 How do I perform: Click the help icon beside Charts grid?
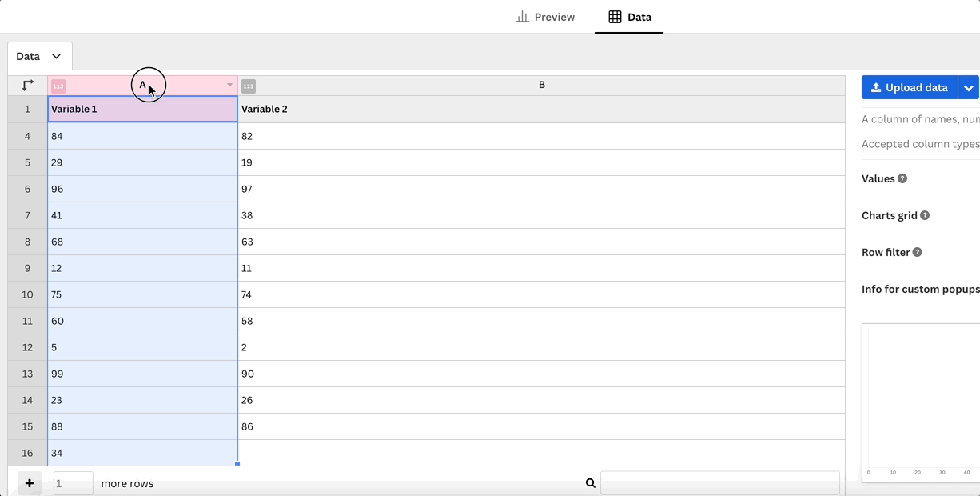tap(925, 216)
